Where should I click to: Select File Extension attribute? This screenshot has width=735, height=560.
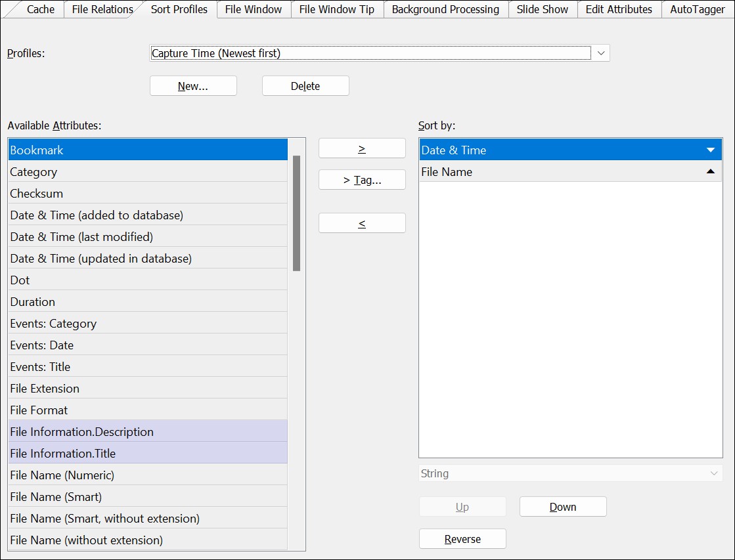coord(148,388)
